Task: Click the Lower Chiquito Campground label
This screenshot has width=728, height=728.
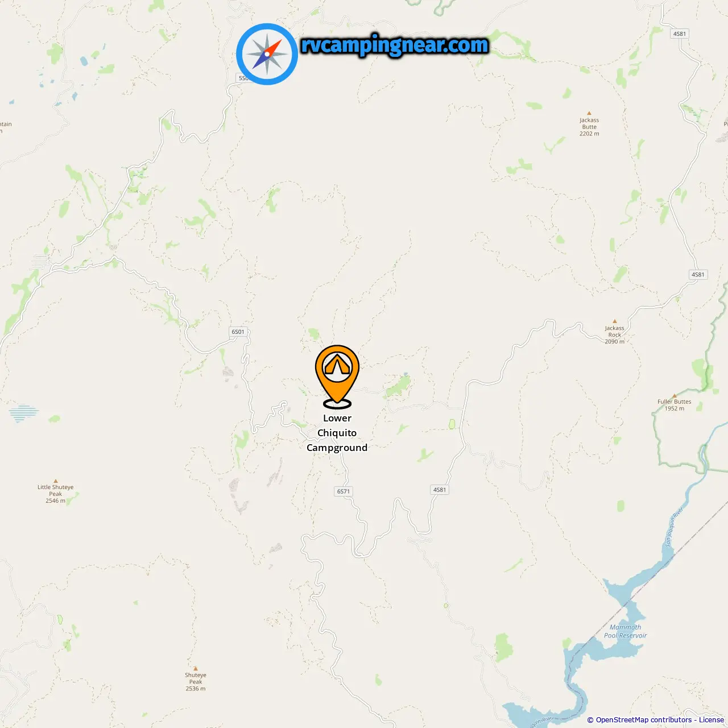Action: pos(337,433)
